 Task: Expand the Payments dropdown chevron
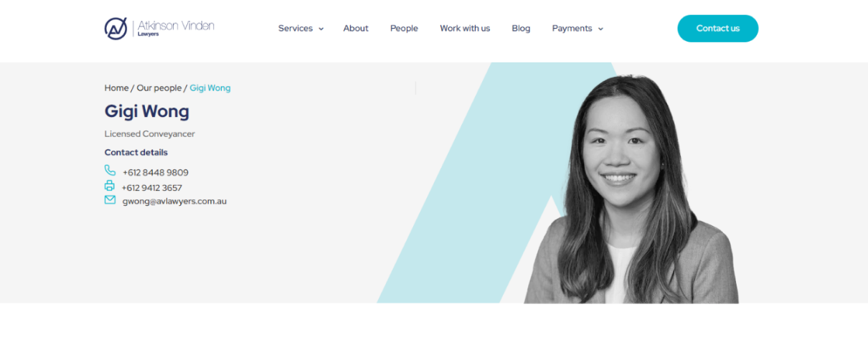(x=600, y=29)
